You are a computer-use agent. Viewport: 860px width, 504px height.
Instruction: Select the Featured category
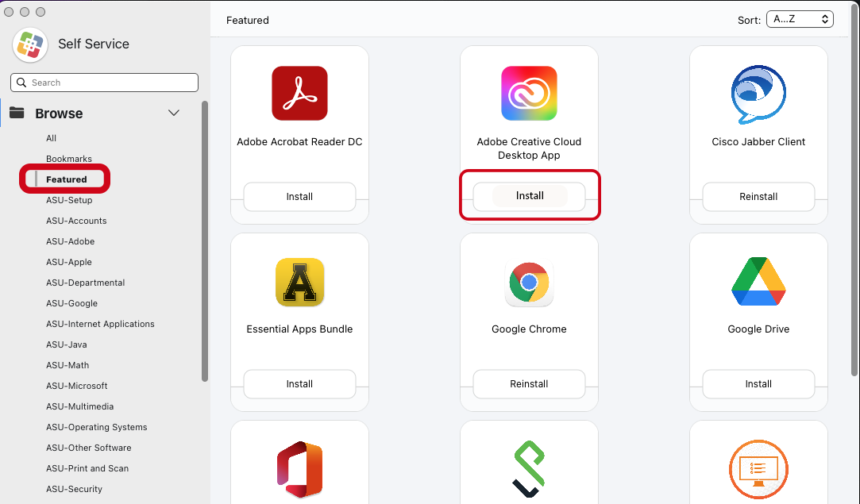(67, 179)
